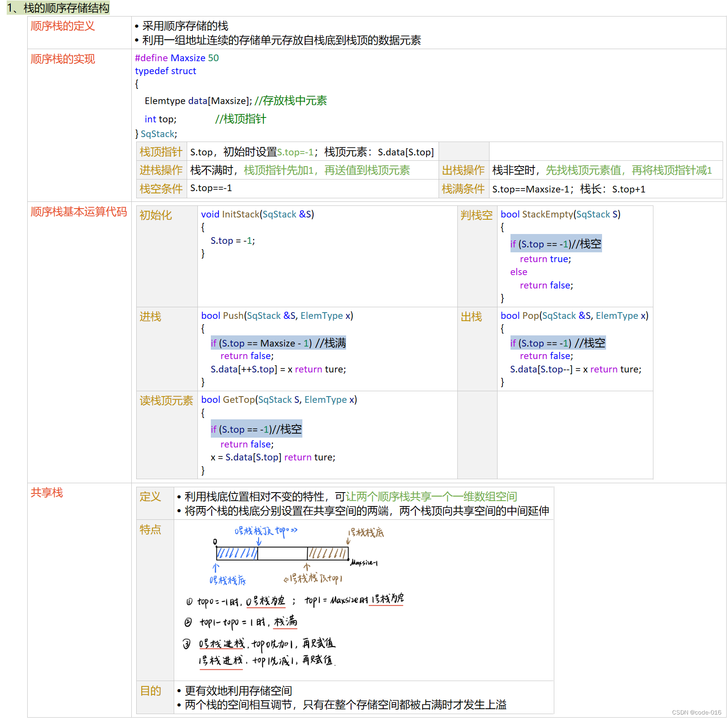
Task: Click the 'typedef struct' line
Action: [x=166, y=71]
